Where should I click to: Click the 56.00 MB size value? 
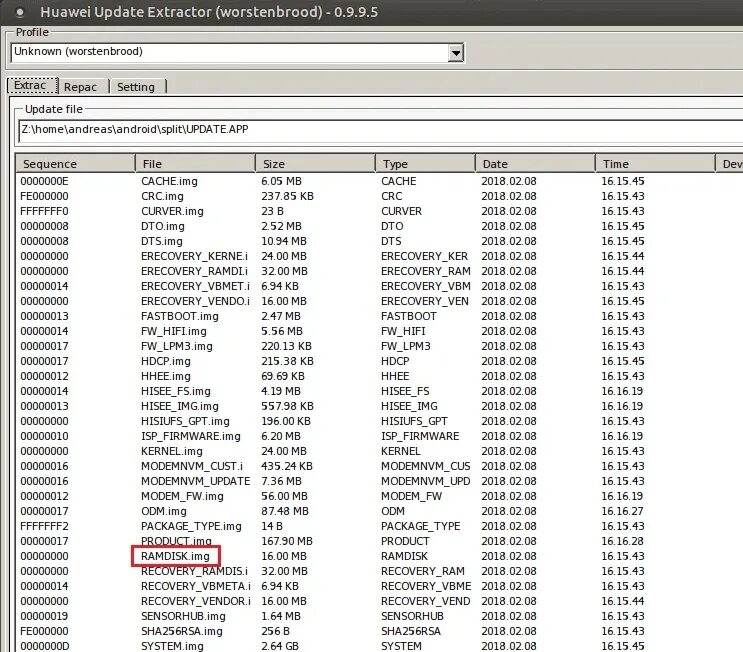[284, 497]
